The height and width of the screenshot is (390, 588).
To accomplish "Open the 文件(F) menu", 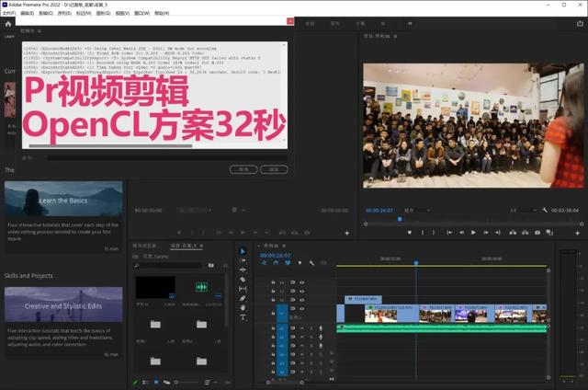I will pyautogui.click(x=8, y=13).
